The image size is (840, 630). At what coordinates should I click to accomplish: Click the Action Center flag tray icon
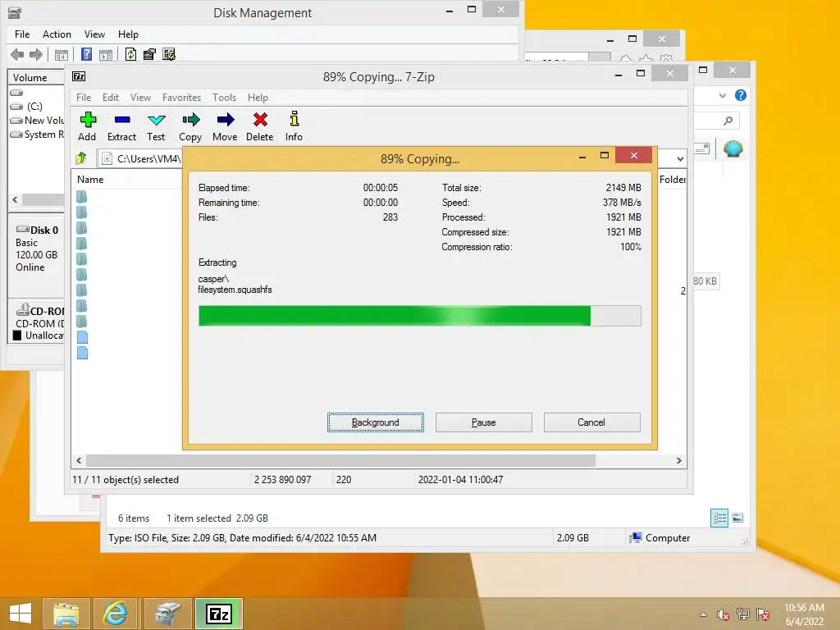coord(763,614)
